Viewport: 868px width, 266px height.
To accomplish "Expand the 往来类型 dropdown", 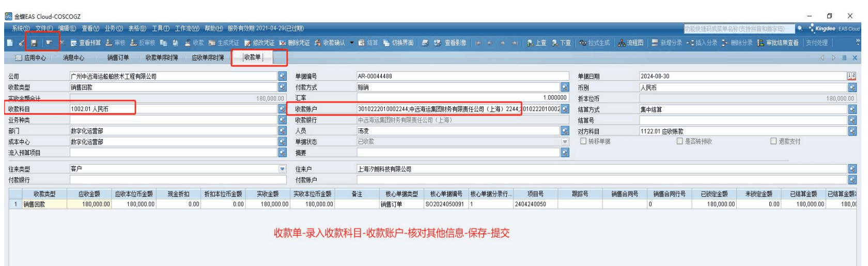I will [x=282, y=169].
